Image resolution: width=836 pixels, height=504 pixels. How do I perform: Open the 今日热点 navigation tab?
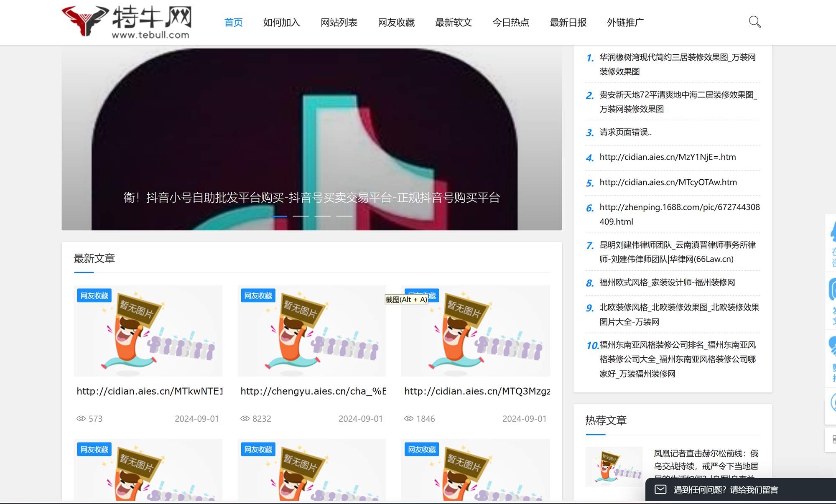pyautogui.click(x=510, y=23)
